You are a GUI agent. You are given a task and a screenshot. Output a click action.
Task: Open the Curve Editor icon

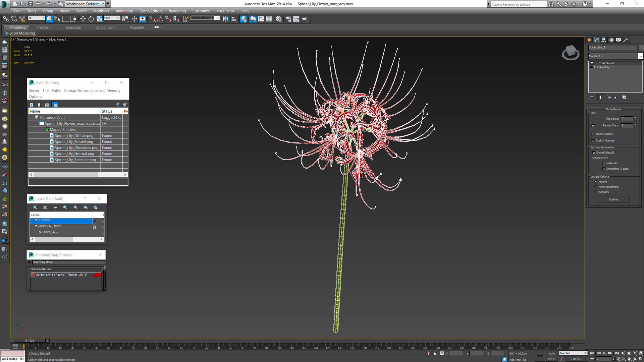261,19
